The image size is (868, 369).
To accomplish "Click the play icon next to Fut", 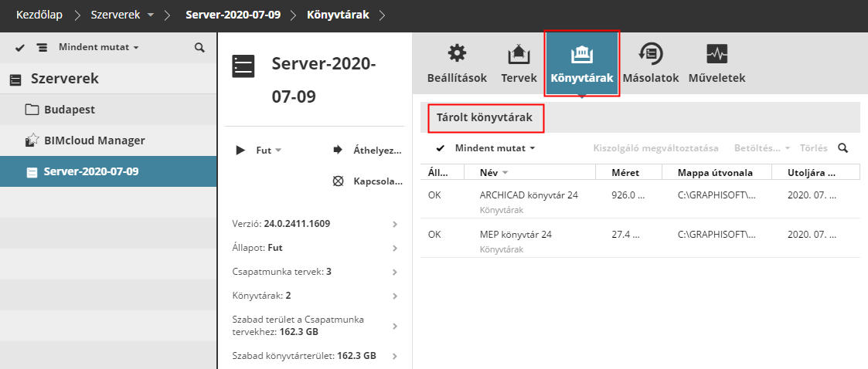I will [240, 150].
